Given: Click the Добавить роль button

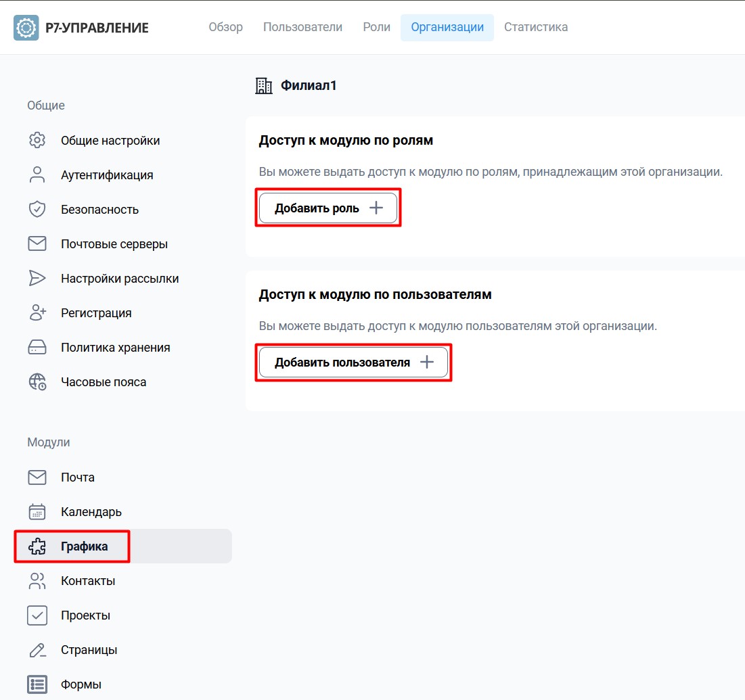Looking at the screenshot, I should pos(328,208).
